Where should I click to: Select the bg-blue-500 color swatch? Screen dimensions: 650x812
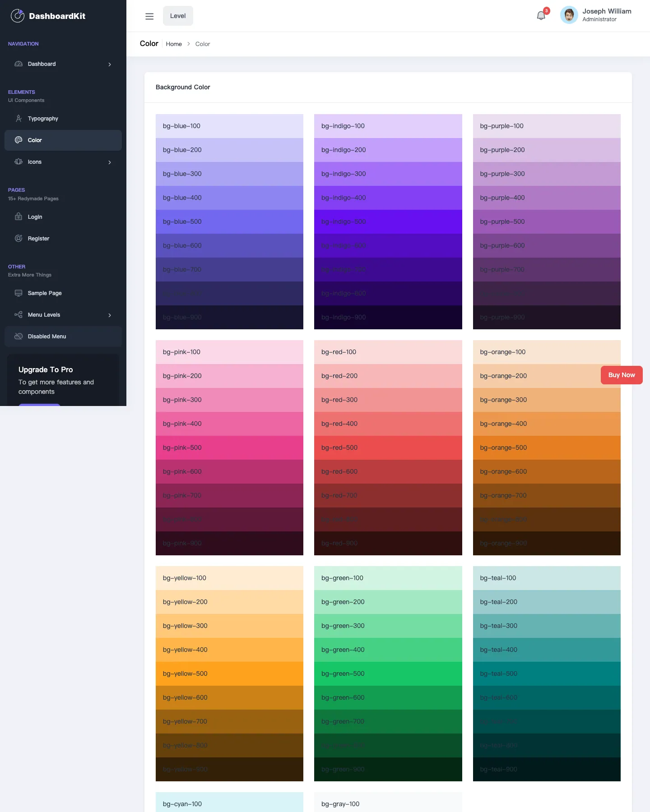(229, 221)
